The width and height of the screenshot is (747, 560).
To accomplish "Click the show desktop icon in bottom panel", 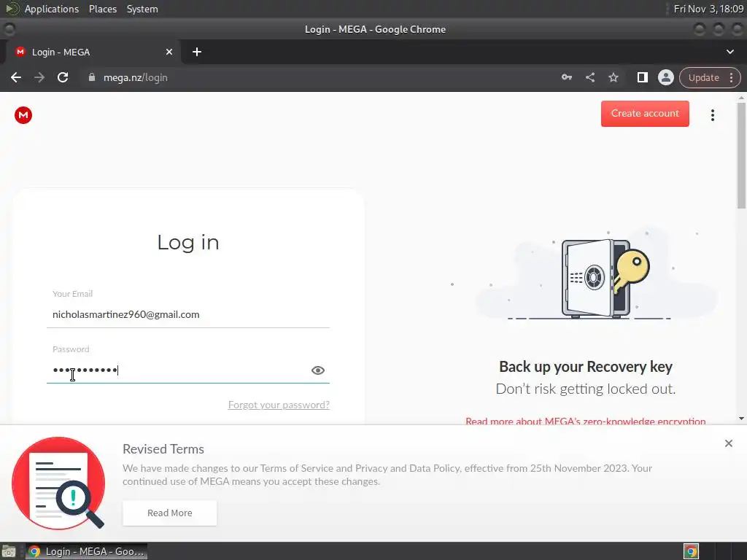I will tap(9, 551).
